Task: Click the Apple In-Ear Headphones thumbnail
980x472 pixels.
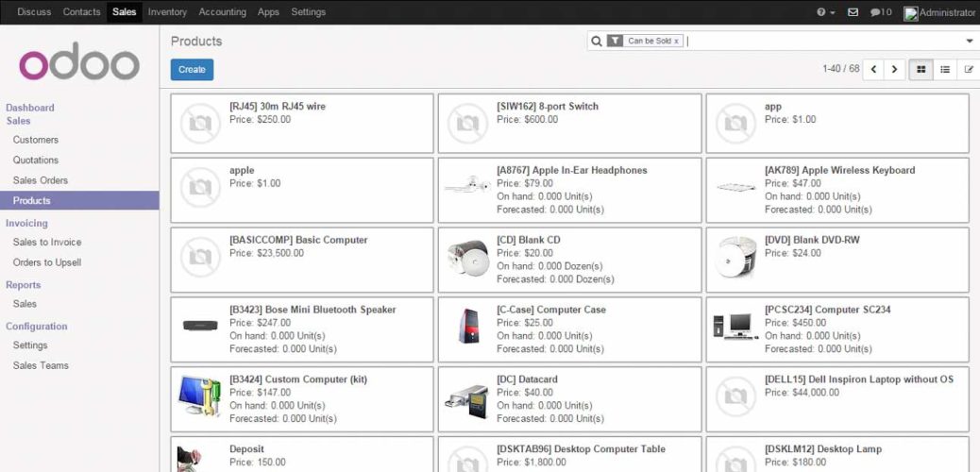Action: point(468,184)
